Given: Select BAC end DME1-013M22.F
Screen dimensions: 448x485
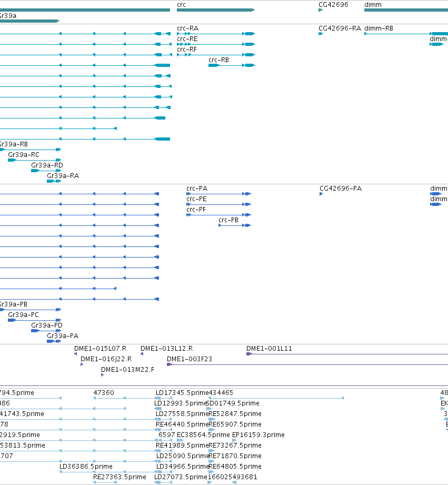Looking at the screenshot, I should (127, 370).
